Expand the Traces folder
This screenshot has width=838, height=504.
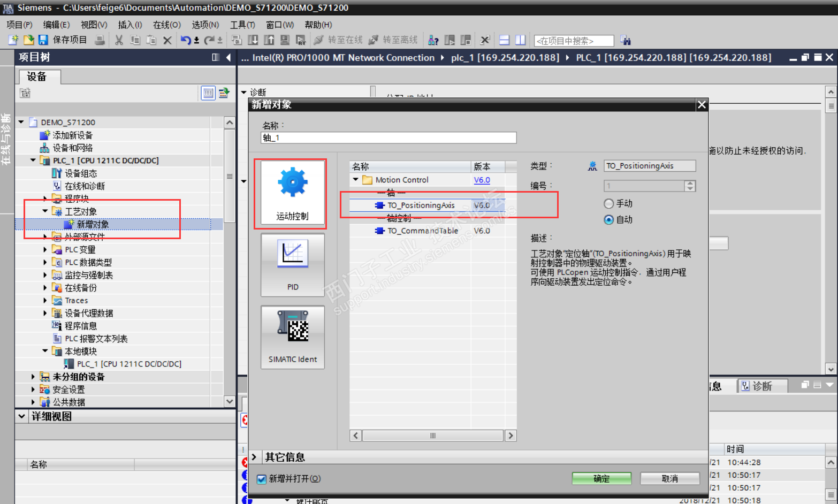coord(45,301)
